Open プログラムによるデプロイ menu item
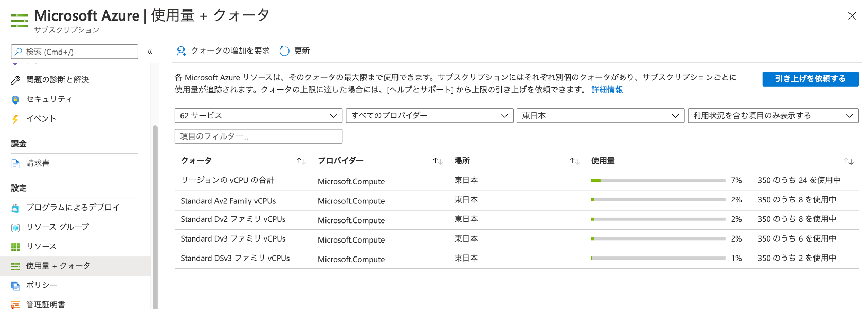Screen dimensions: 868x309 click(73, 208)
